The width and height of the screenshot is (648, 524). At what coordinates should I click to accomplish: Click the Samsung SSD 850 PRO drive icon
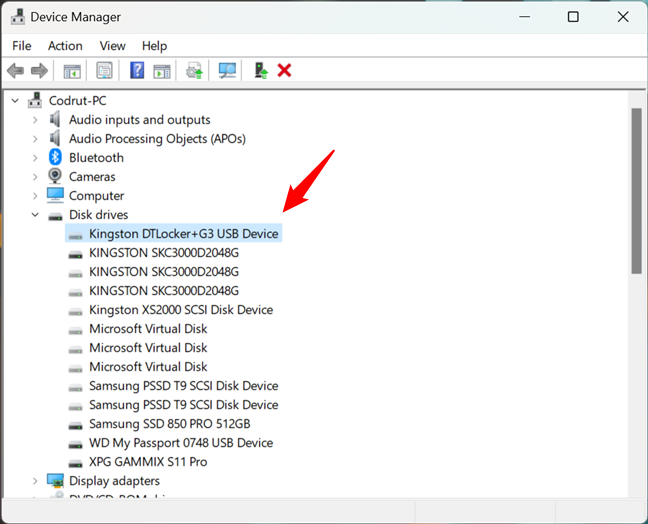pyautogui.click(x=75, y=426)
